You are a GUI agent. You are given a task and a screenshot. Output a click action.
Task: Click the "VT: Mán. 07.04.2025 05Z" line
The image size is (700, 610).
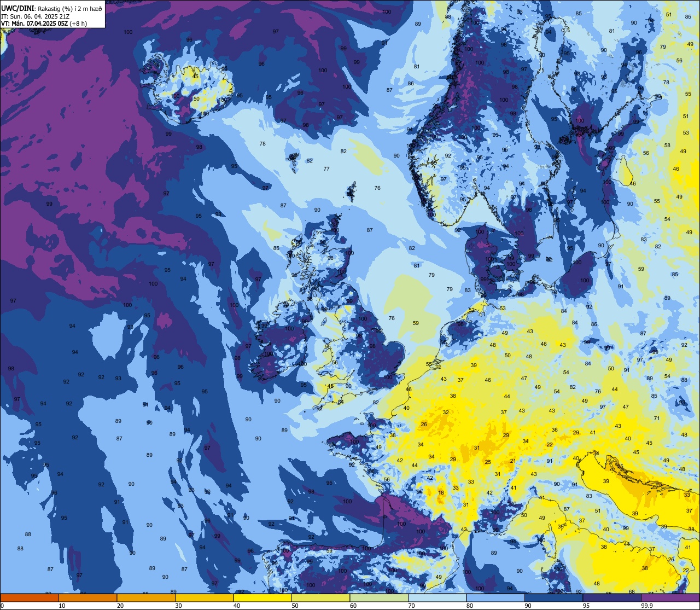(34, 24)
